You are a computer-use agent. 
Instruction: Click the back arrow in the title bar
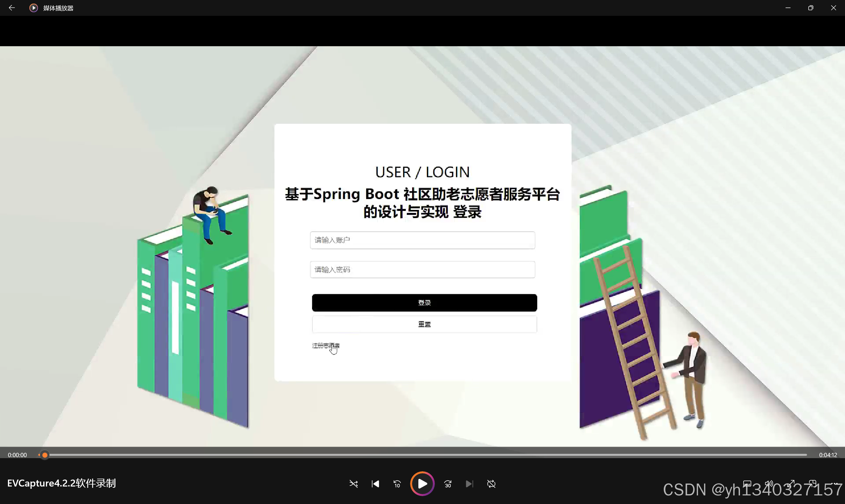[x=12, y=8]
